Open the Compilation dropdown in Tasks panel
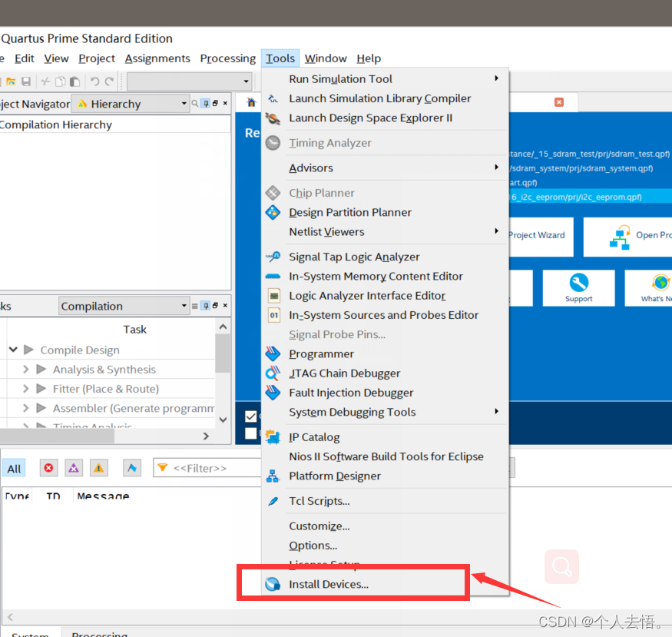This screenshot has height=637, width=672. click(124, 306)
